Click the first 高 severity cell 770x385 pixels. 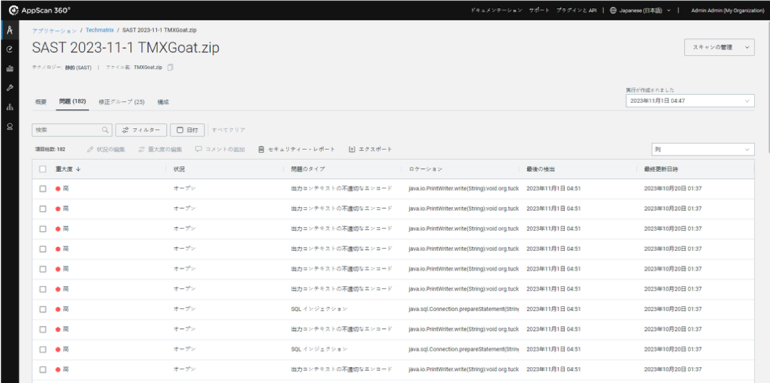click(62, 189)
